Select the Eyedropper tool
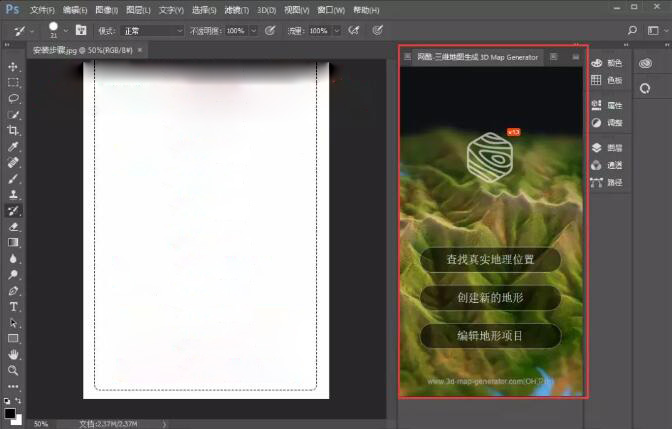 click(13, 147)
